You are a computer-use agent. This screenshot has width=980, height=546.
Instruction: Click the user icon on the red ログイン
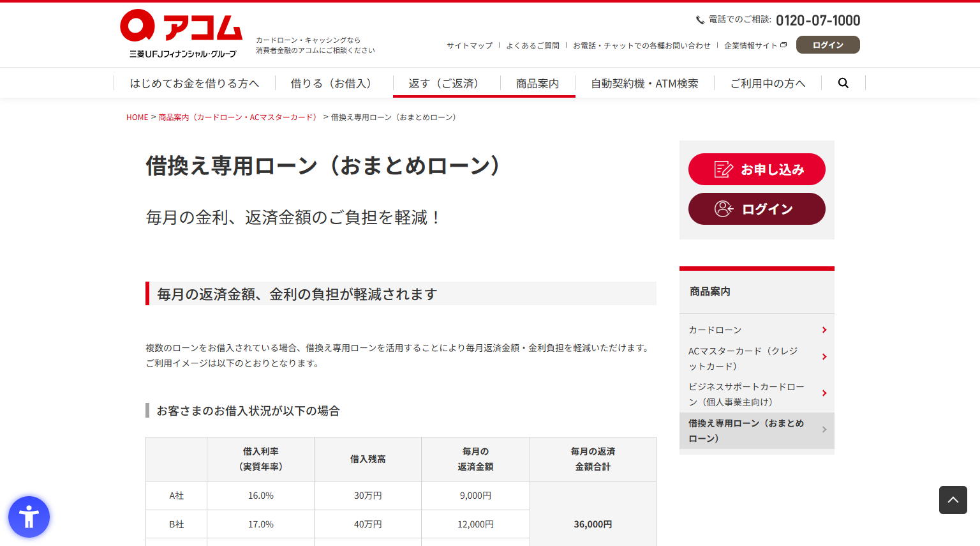[x=724, y=209]
